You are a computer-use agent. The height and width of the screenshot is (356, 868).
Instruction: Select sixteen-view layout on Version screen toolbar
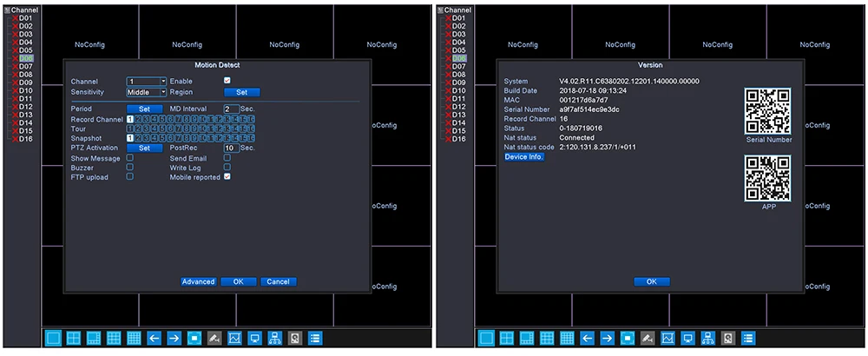click(567, 338)
